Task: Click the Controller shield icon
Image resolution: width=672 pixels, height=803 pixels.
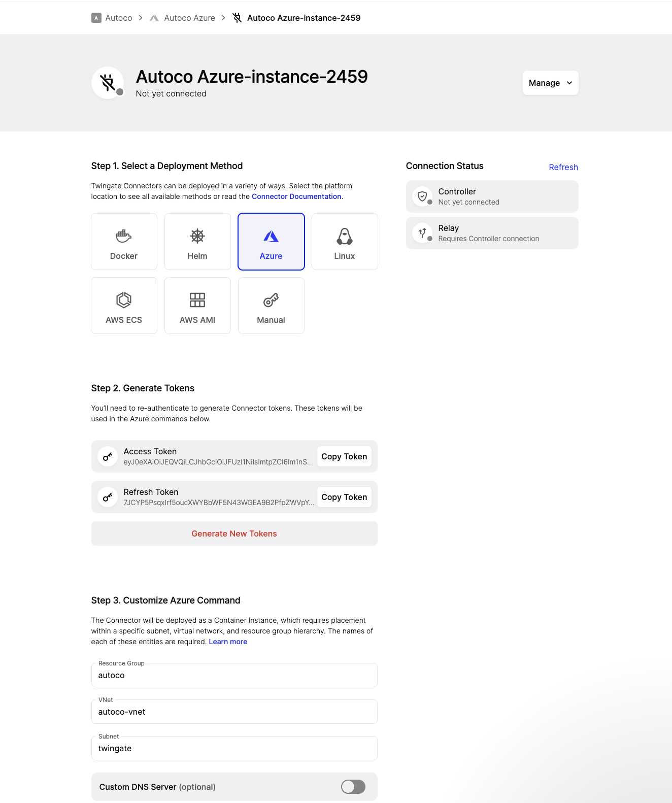Action: coord(422,196)
